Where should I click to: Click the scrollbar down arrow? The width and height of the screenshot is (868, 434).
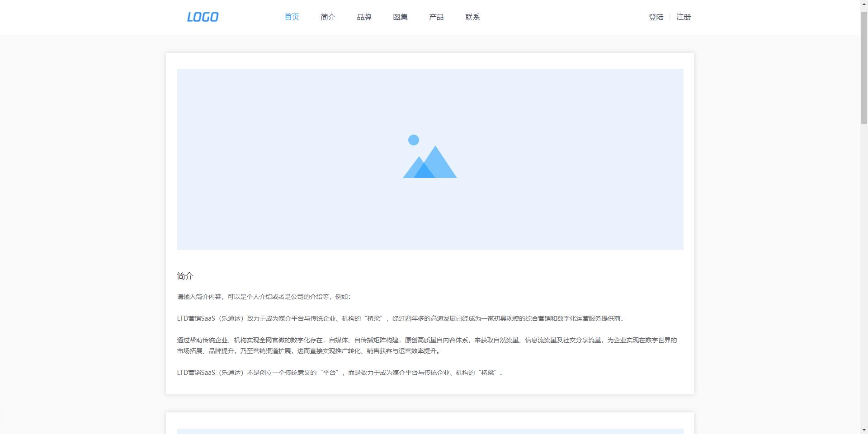[864, 430]
